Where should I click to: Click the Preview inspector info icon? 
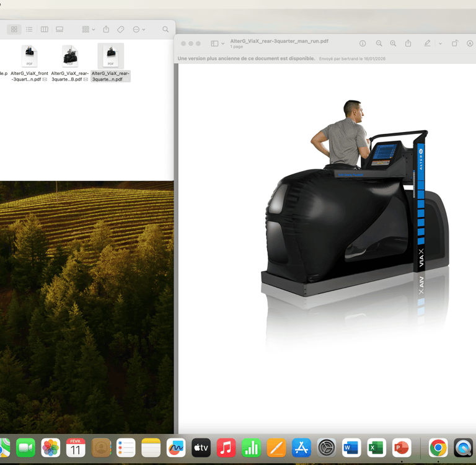click(x=363, y=43)
